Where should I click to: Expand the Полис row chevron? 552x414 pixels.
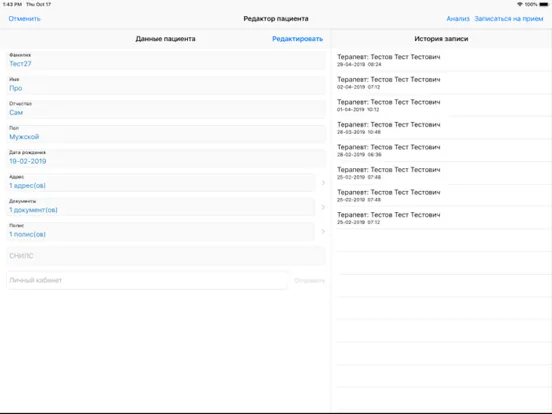click(323, 231)
